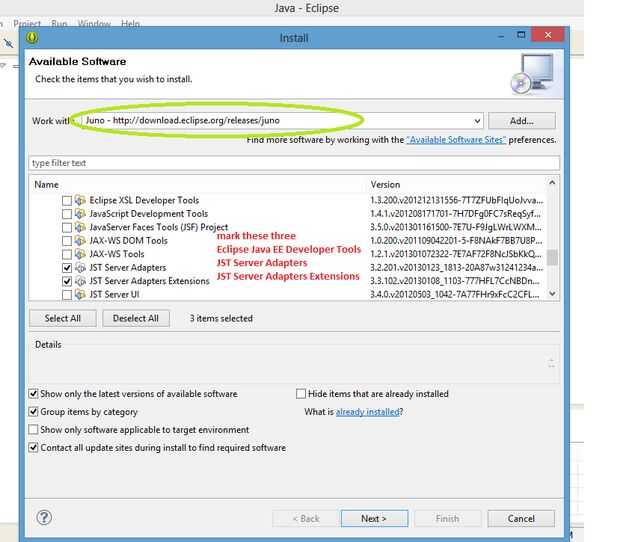620x542 pixels.
Task: Click the JAX-WS DOM Tools feature icon
Action: 80,240
